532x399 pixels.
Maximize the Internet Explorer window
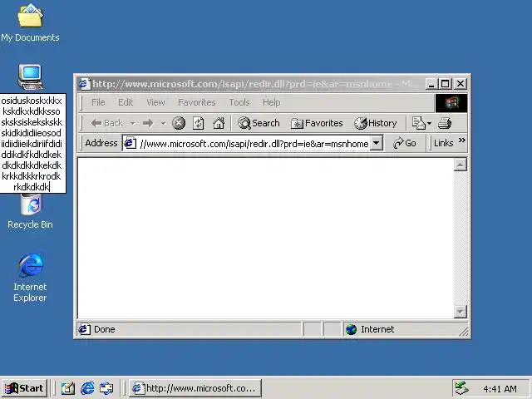[x=445, y=84]
